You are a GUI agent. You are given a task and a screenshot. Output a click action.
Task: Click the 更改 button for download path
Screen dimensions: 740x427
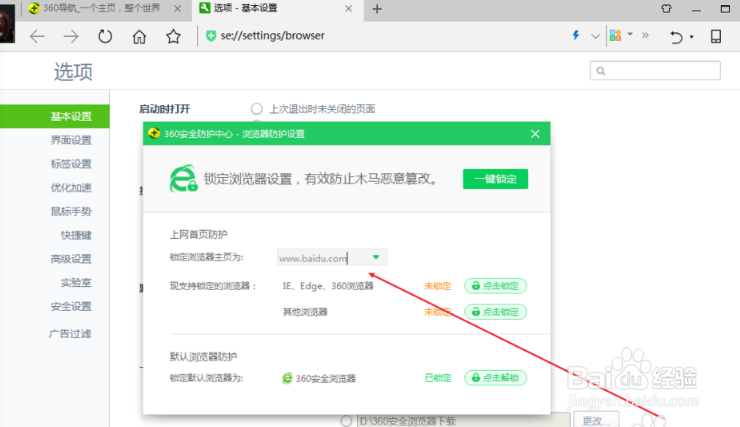tap(596, 420)
